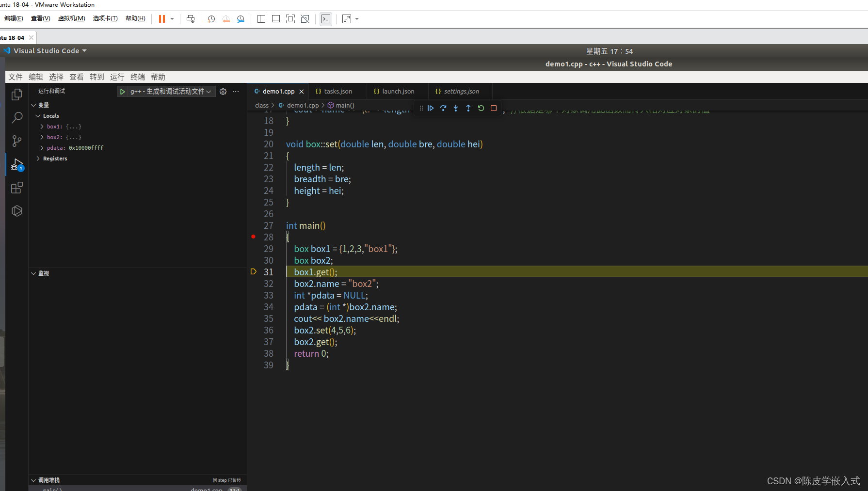The width and height of the screenshot is (868, 491).
Task: Expand the box2 variable
Action: [42, 137]
